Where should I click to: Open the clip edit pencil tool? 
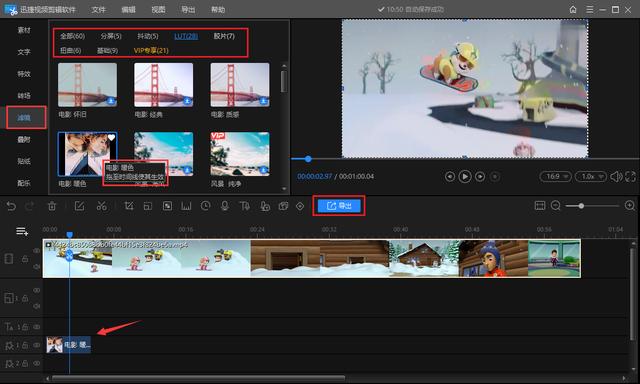coord(79,206)
